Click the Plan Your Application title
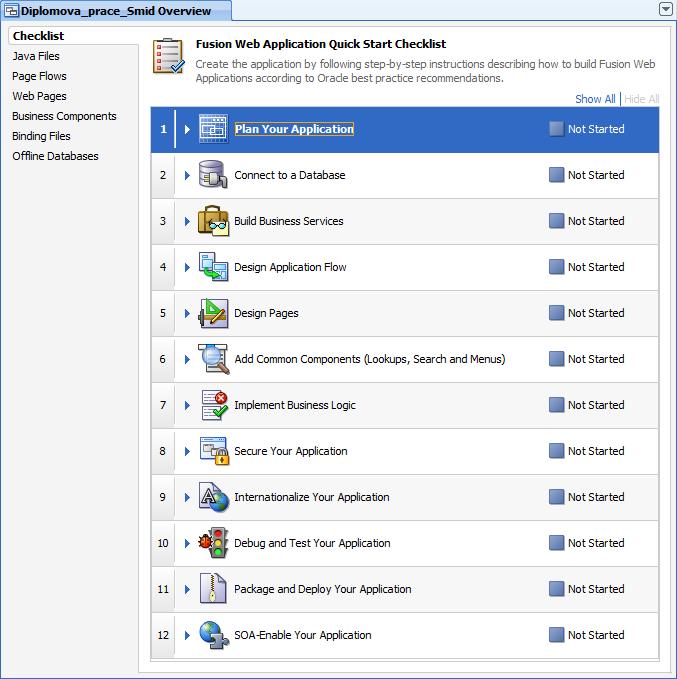 pyautogui.click(x=294, y=129)
